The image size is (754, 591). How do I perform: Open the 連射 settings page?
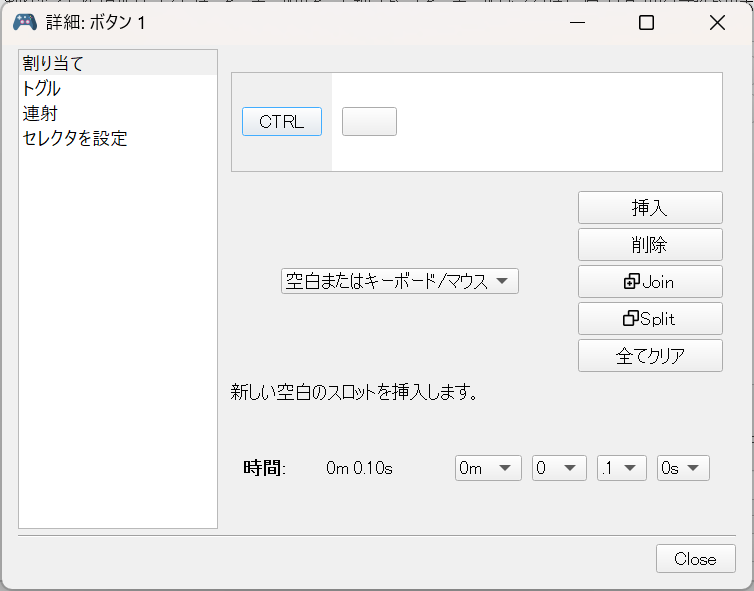40,114
